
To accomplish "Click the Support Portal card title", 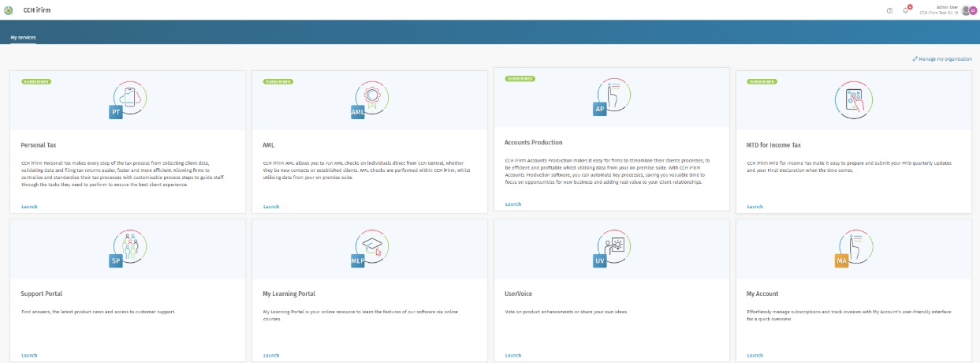I will 41,294.
